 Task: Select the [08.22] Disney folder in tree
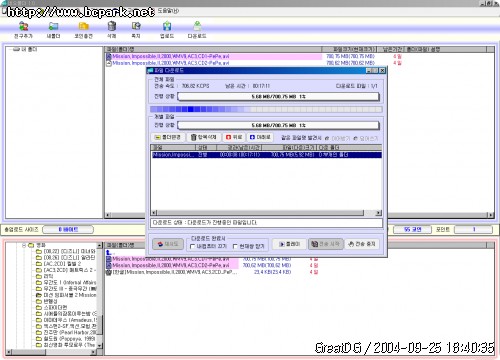coord(69,251)
